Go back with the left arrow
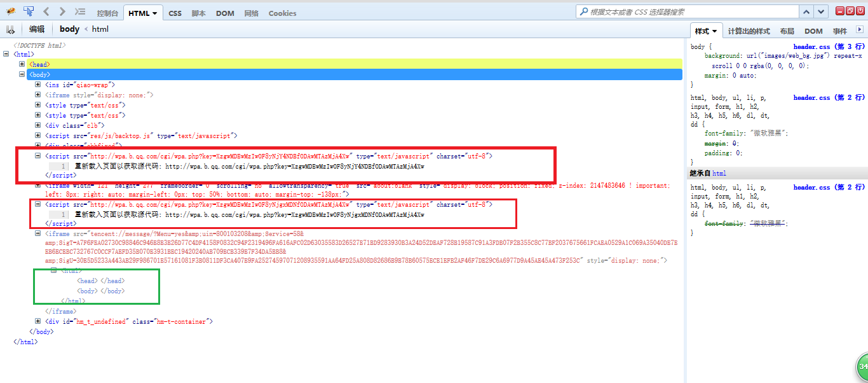 (46, 11)
